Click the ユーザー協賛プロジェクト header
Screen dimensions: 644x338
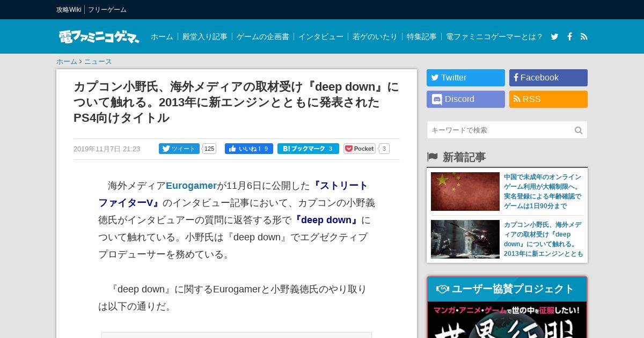click(x=507, y=289)
